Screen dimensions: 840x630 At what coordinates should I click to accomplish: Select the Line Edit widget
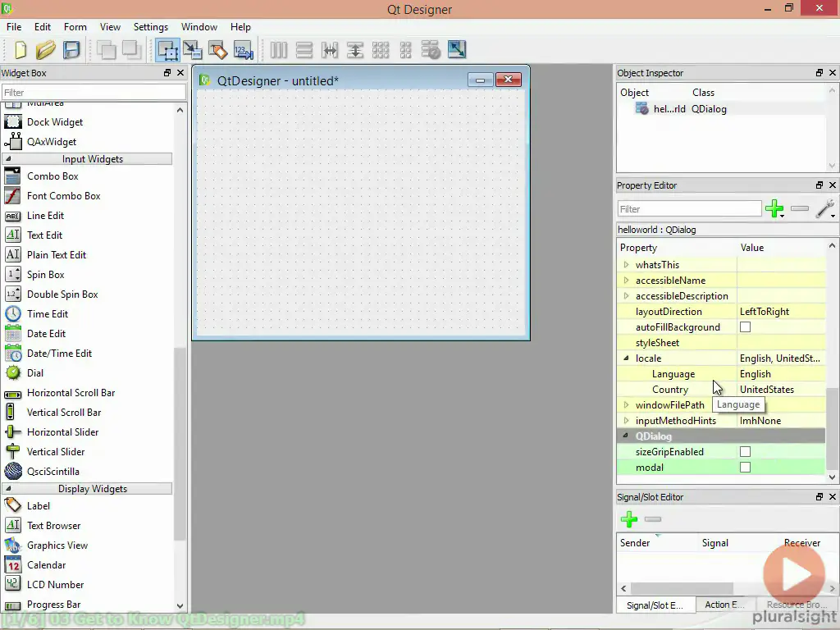[45, 216]
